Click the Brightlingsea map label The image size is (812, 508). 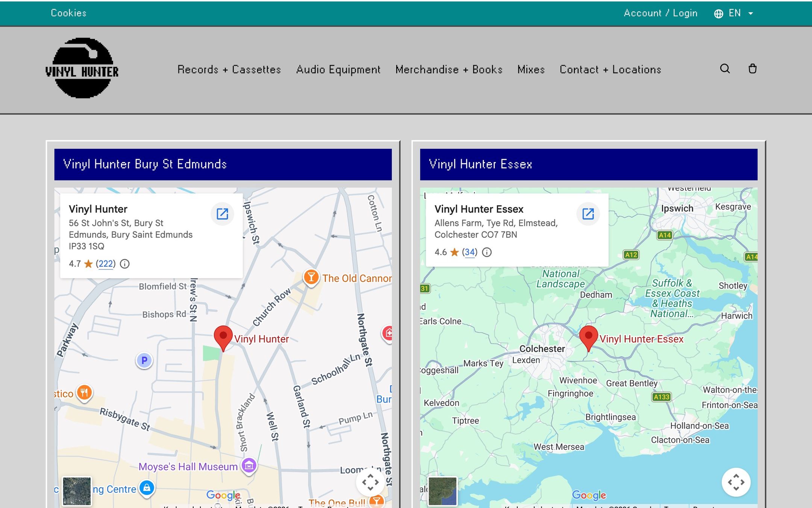(611, 417)
